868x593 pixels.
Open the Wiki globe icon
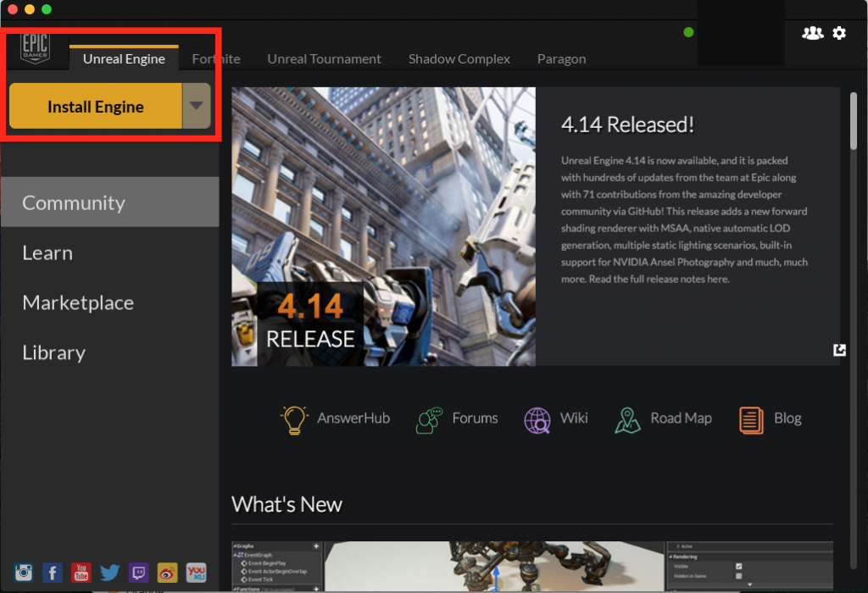[537, 420]
